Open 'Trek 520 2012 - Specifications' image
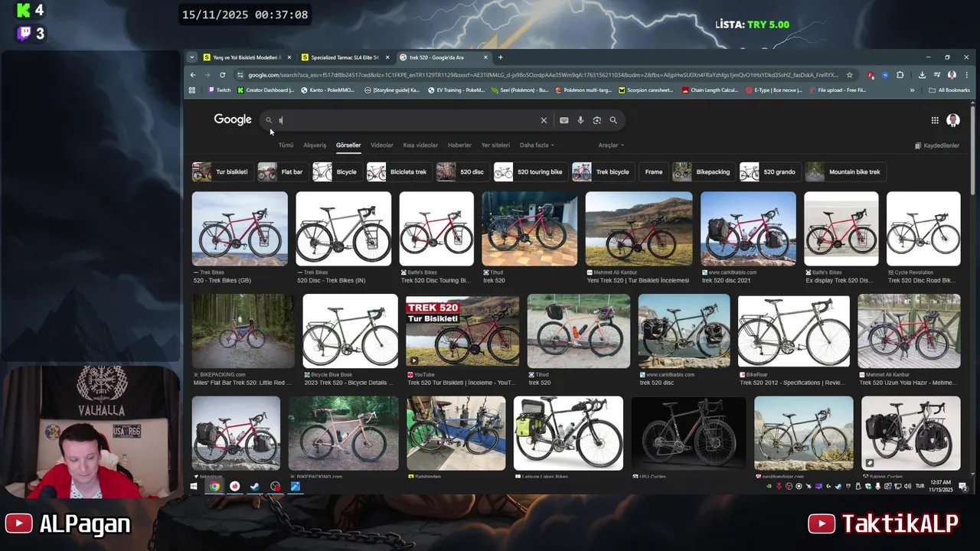The height and width of the screenshot is (551, 980). tap(794, 331)
